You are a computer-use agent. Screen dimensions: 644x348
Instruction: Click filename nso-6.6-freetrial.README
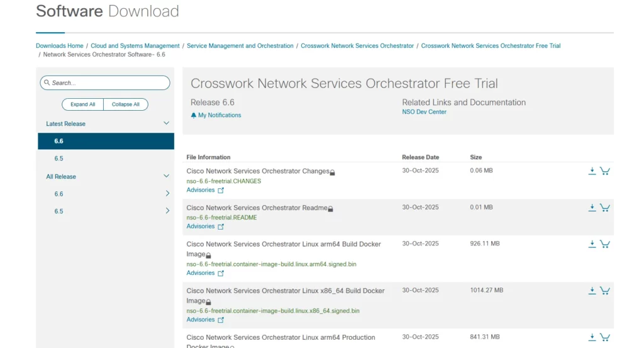[222, 217]
